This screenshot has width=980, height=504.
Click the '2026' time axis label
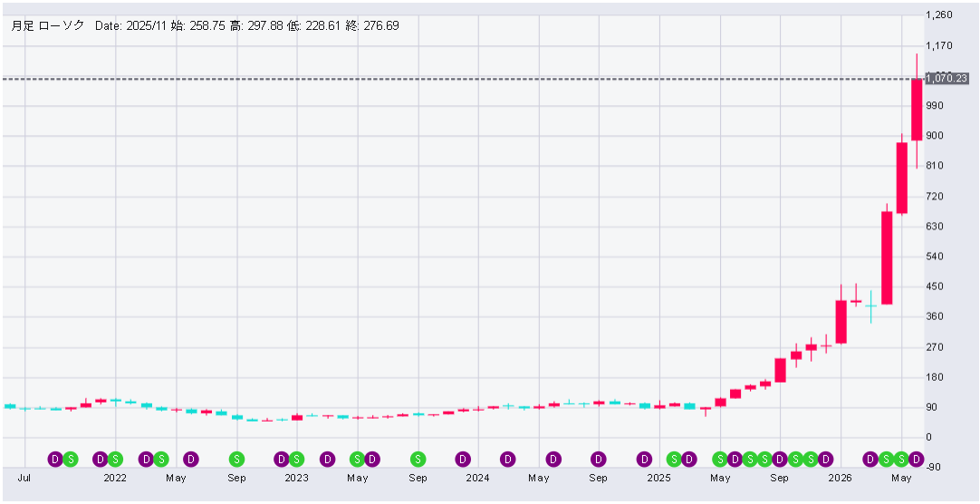841,479
